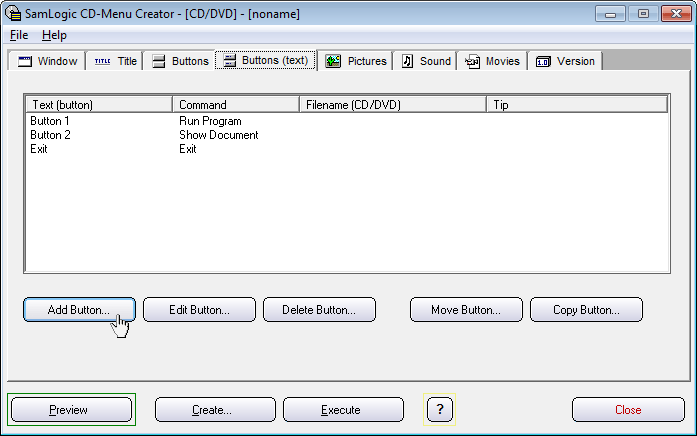The height and width of the screenshot is (436, 697).
Task: Click the SamLogic CD icon in title bar
Action: (x=13, y=13)
